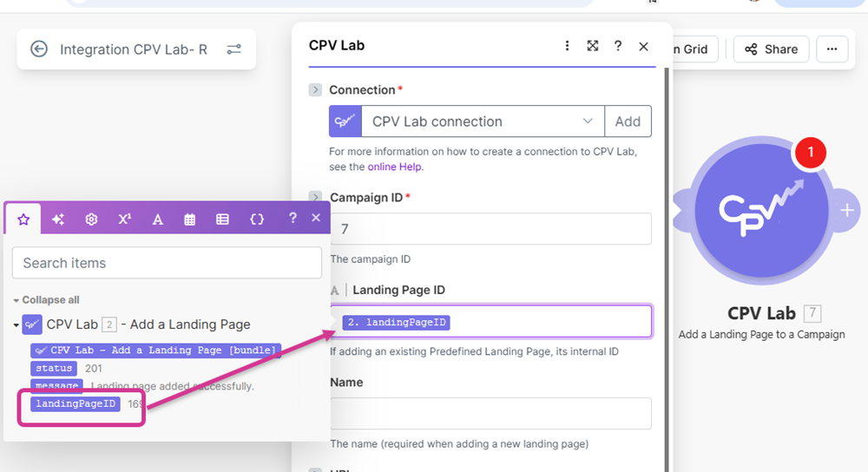Expand the Connection section chevron
Screen dimensions: 868x472
coord(315,89)
